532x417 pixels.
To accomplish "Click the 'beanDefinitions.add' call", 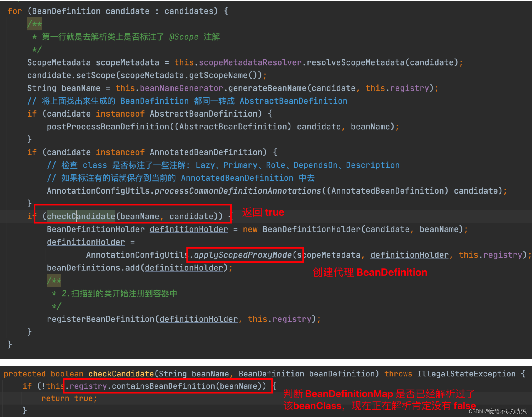I will click(93, 268).
